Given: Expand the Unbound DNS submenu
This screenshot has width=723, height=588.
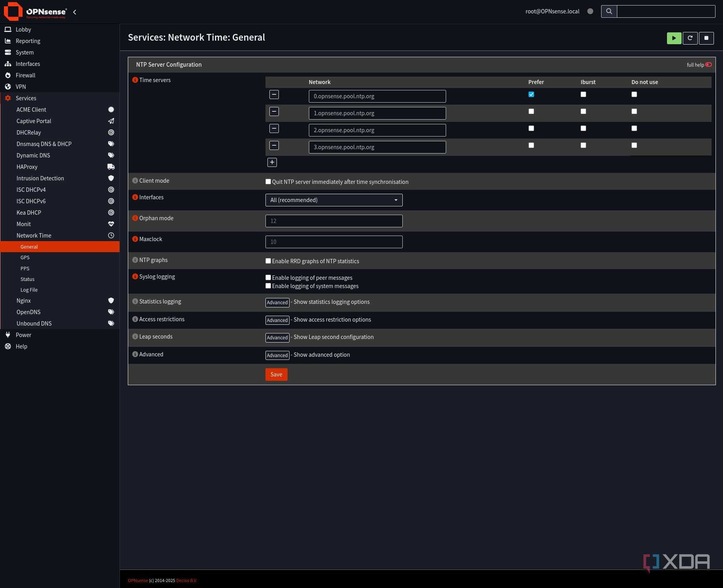Looking at the screenshot, I should point(60,324).
